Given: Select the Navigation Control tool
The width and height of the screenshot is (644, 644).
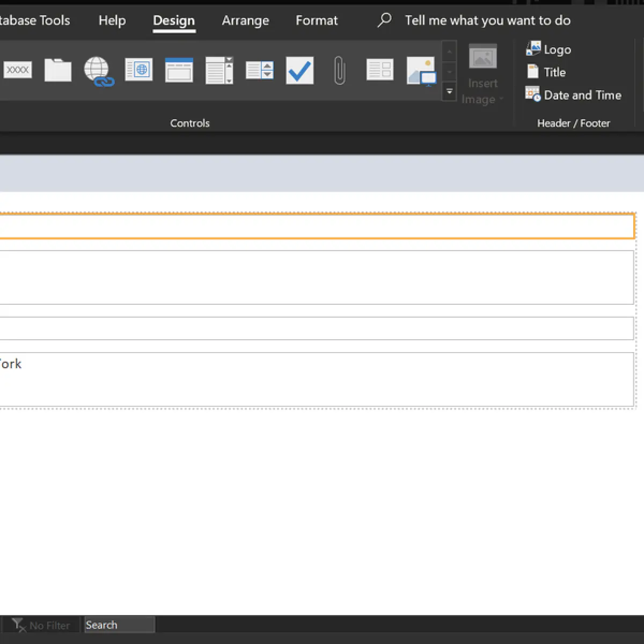Looking at the screenshot, I should (x=179, y=70).
